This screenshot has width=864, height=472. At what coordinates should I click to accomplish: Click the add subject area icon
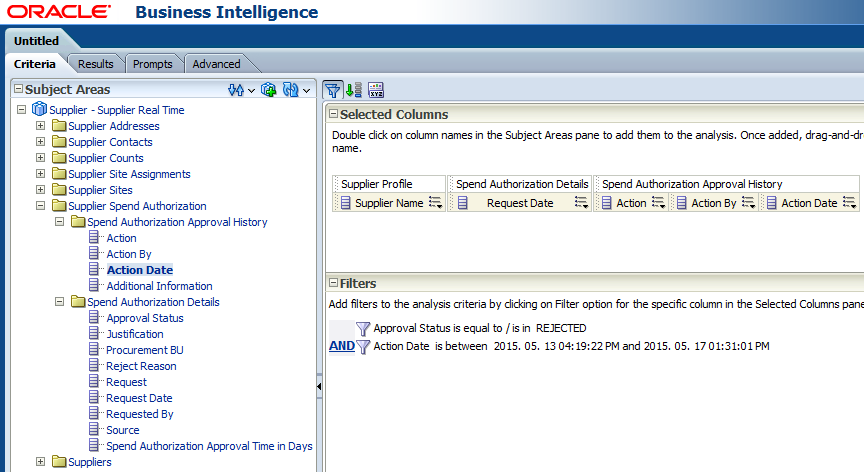[268, 90]
